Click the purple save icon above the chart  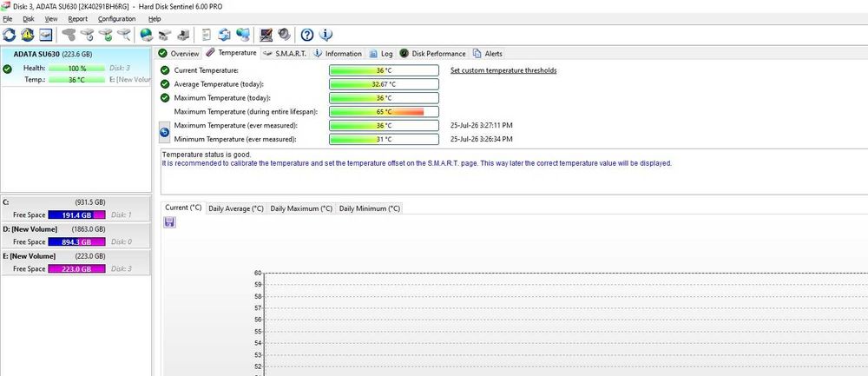click(x=170, y=222)
